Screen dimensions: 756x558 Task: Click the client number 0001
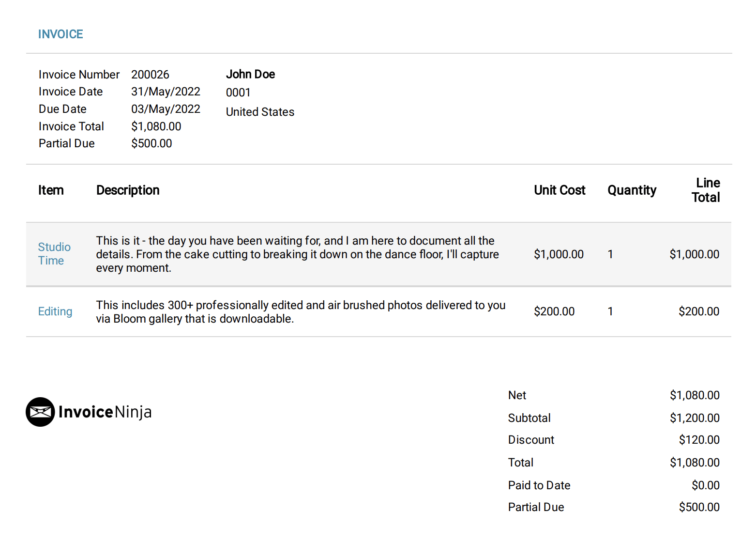pyautogui.click(x=238, y=93)
